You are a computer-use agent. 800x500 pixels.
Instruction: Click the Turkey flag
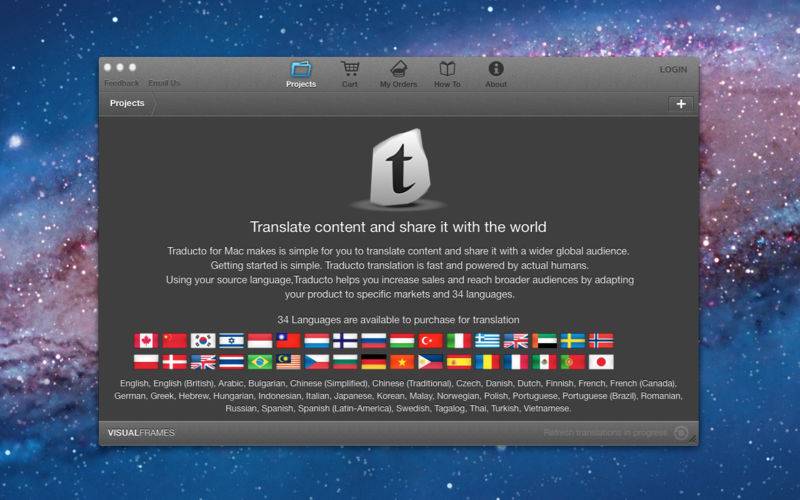coord(431,341)
